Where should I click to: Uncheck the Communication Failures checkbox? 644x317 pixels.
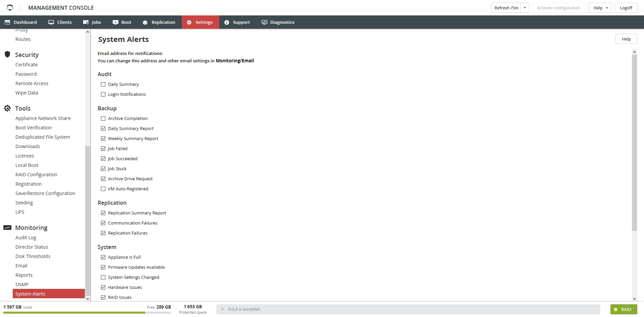click(103, 223)
